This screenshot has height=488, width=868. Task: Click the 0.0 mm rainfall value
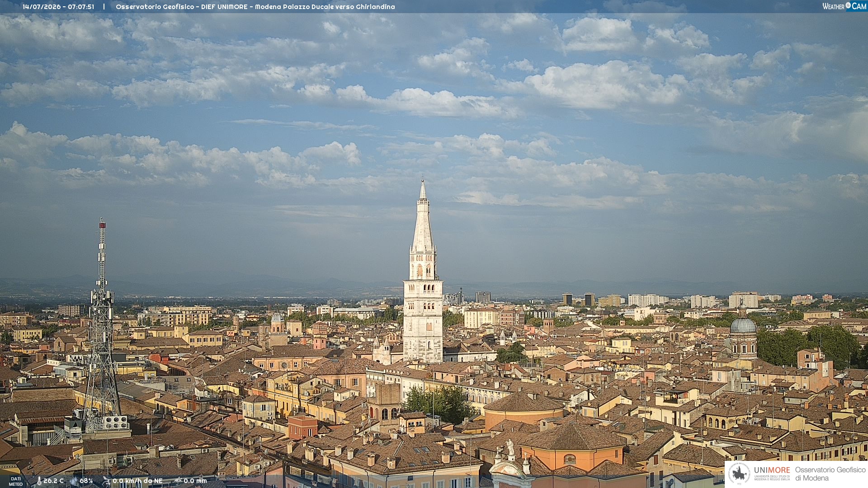pos(195,481)
